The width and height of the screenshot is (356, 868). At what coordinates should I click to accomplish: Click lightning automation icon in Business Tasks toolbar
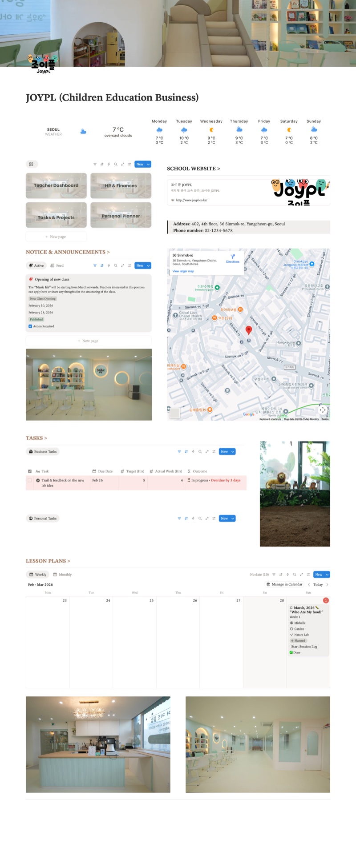(x=193, y=451)
